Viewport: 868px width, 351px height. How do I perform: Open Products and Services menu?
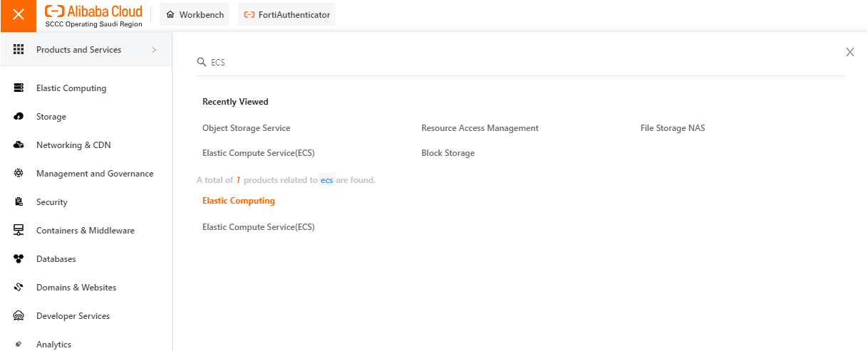[x=86, y=50]
